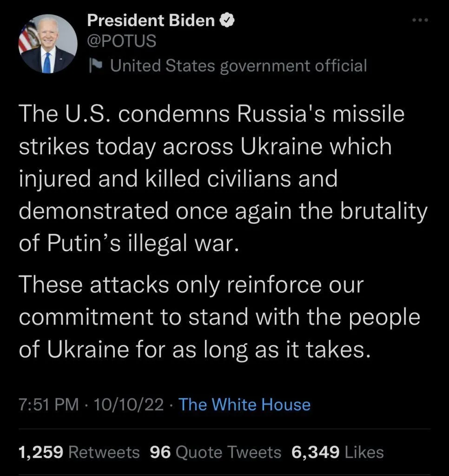The height and width of the screenshot is (476, 449).
Task: Click the line starting "These attacks only reinforce"
Action: (191, 284)
